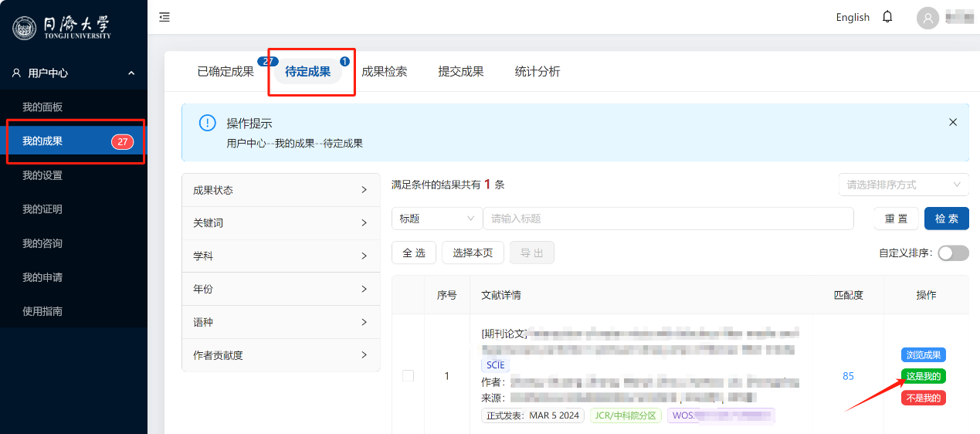Click the SCIE tag on the paper
The image size is (980, 434).
click(496, 364)
